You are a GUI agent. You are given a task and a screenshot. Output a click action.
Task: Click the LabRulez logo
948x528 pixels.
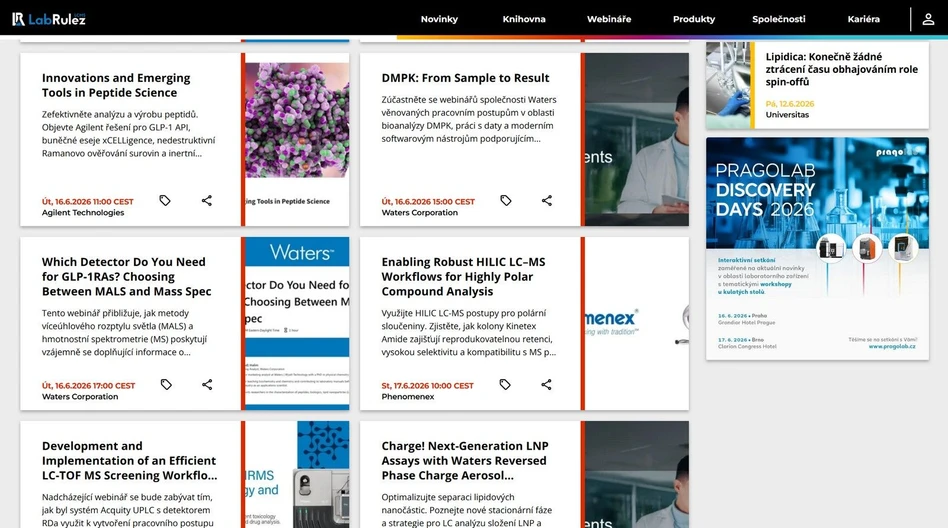point(49,19)
